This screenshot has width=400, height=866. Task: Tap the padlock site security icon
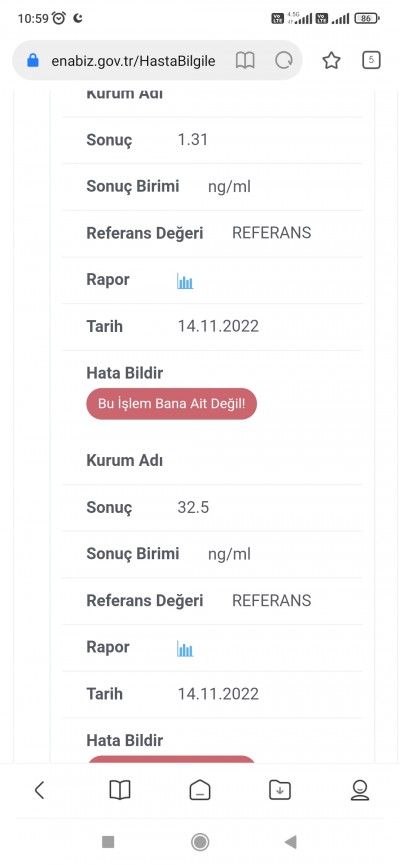coord(33,60)
